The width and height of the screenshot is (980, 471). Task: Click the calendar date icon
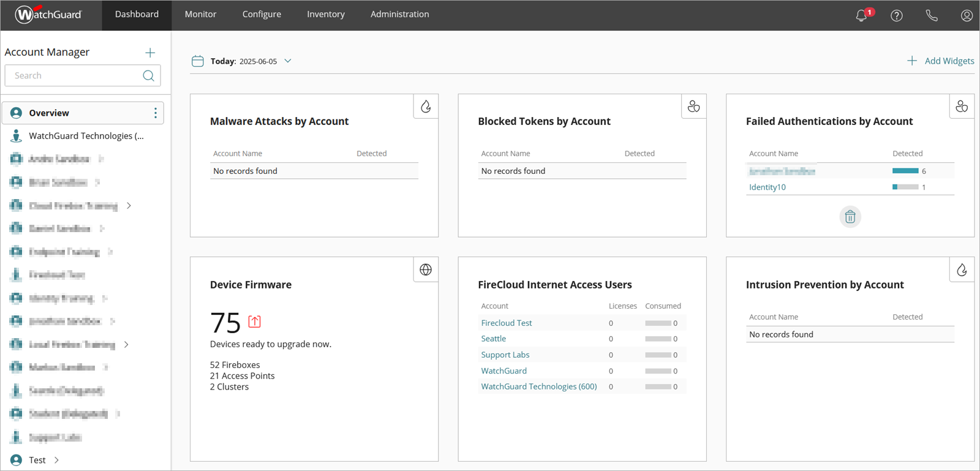click(197, 61)
